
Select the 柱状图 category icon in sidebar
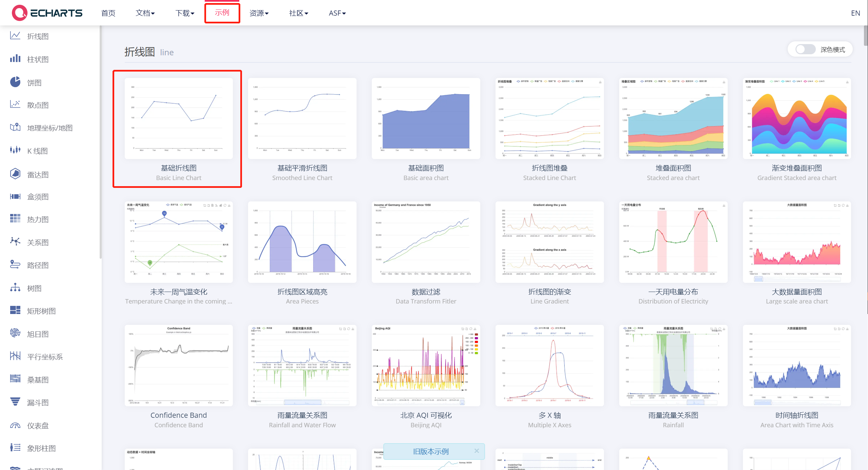point(15,59)
